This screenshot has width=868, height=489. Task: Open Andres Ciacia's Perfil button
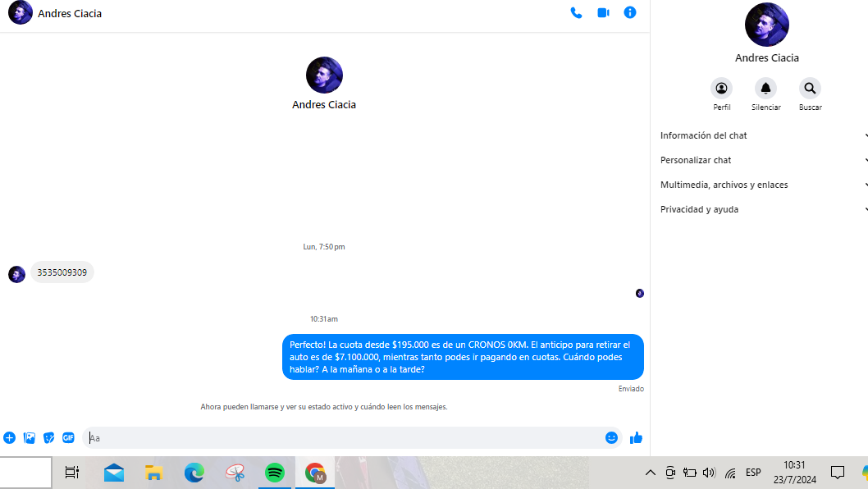pos(721,89)
